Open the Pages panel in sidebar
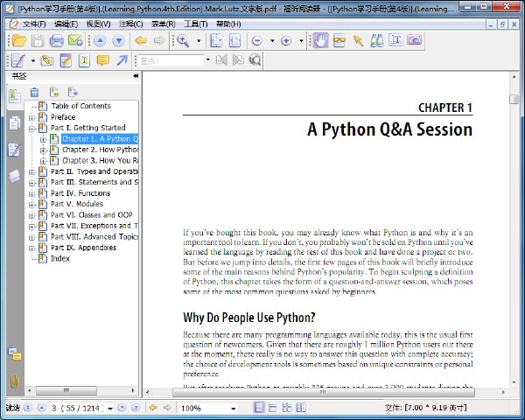 point(14,122)
